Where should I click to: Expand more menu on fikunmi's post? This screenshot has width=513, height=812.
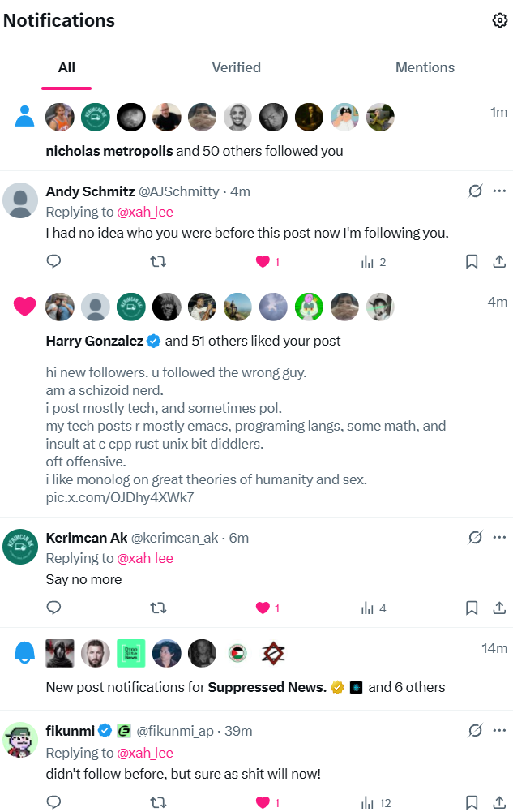click(499, 731)
